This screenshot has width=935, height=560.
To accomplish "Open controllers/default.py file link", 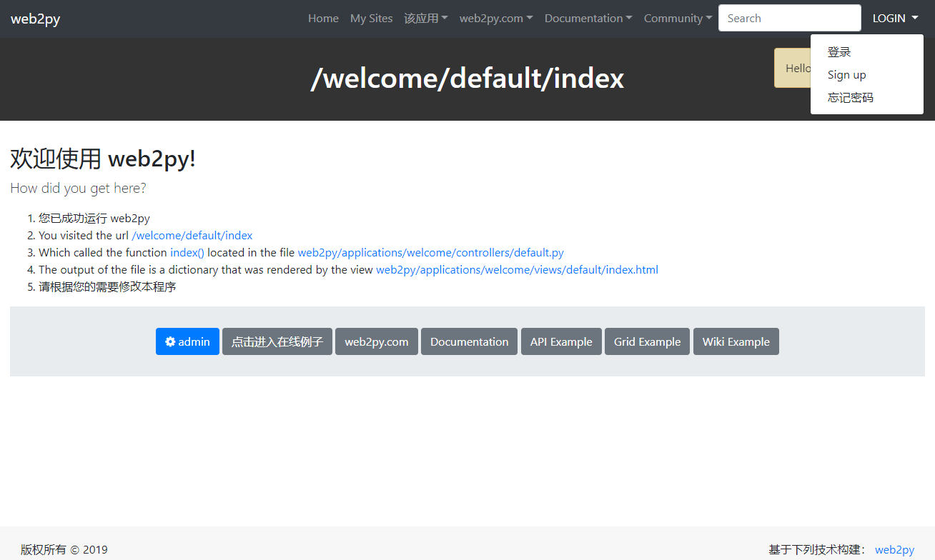I will click(431, 253).
